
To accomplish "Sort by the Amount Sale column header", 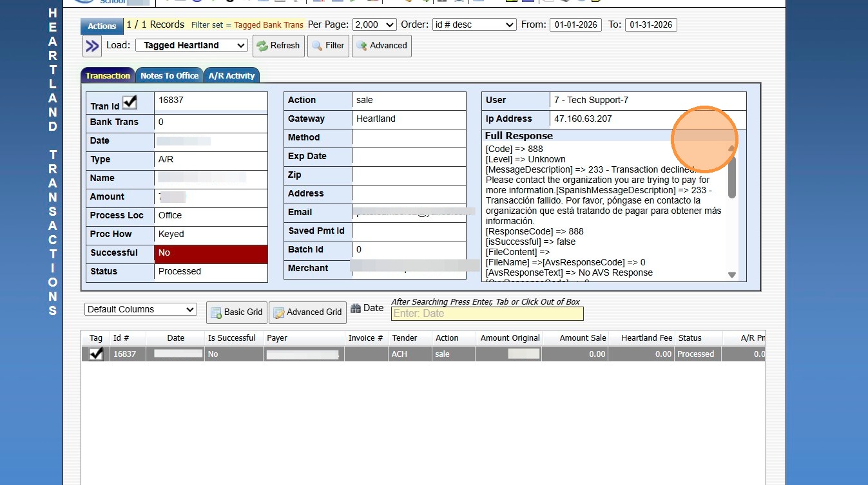I will pyautogui.click(x=576, y=338).
